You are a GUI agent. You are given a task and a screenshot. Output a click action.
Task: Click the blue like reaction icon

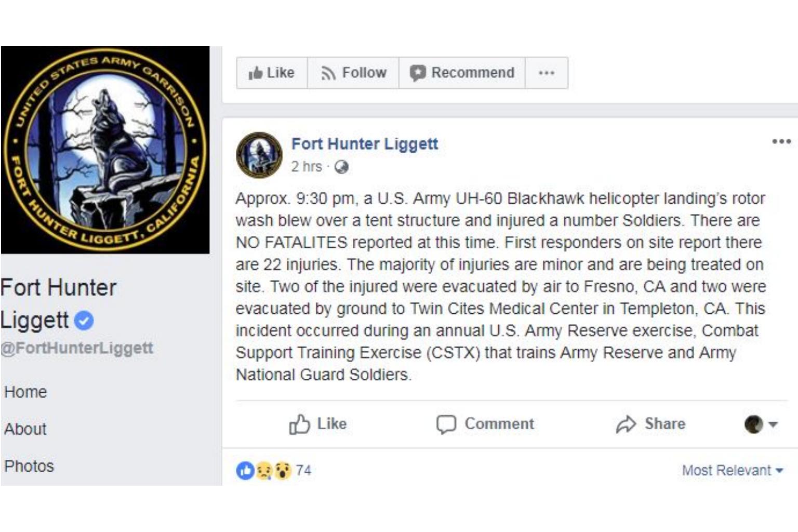(245, 471)
